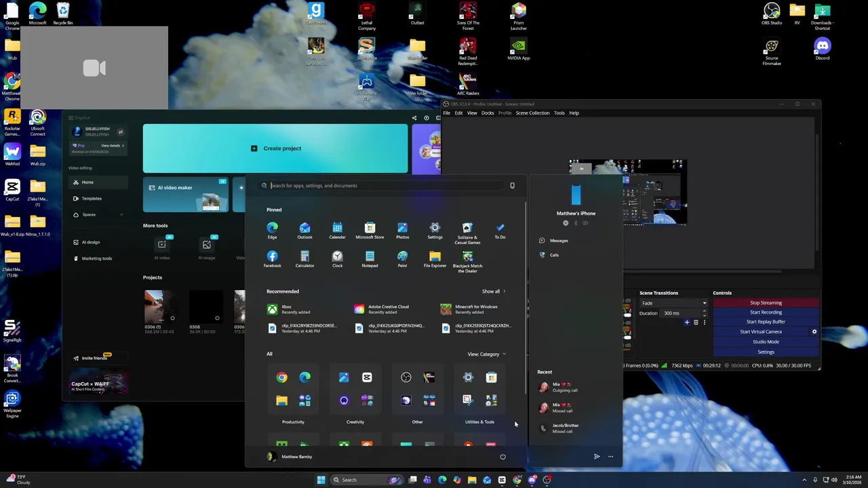The height and width of the screenshot is (488, 868).
Task: Open Calls in Matthew's iPhone panel
Action: [x=549, y=255]
